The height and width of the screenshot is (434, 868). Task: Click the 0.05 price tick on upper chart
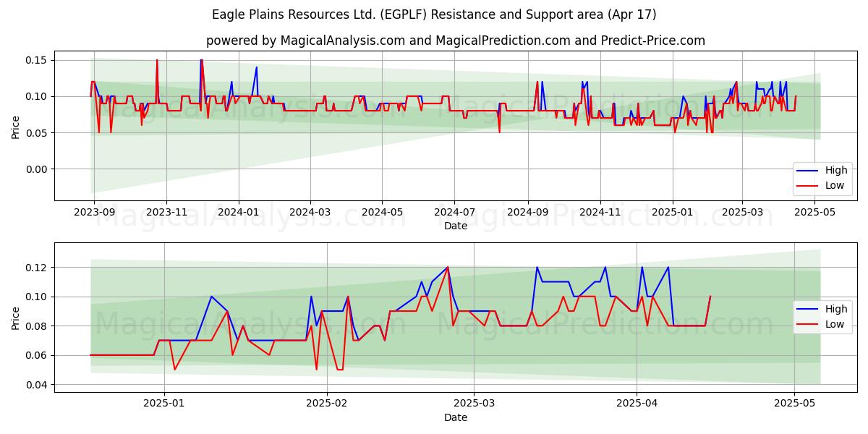coord(36,132)
